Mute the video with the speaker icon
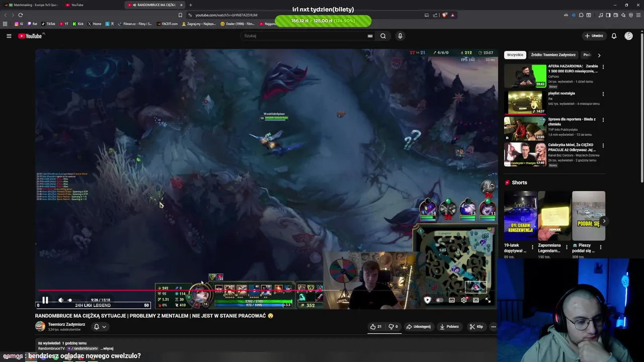The width and height of the screenshot is (644, 362). (61, 300)
